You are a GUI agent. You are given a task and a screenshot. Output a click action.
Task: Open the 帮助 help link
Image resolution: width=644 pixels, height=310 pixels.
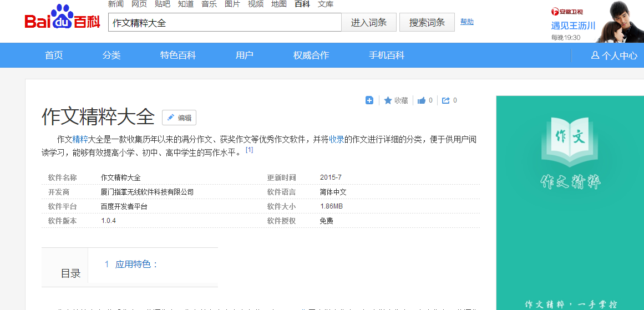pyautogui.click(x=467, y=22)
